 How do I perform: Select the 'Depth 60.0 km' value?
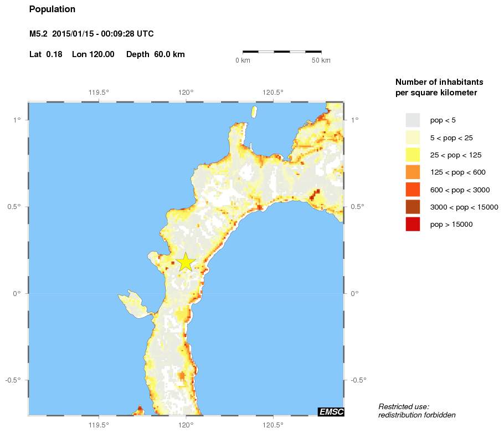coord(156,54)
